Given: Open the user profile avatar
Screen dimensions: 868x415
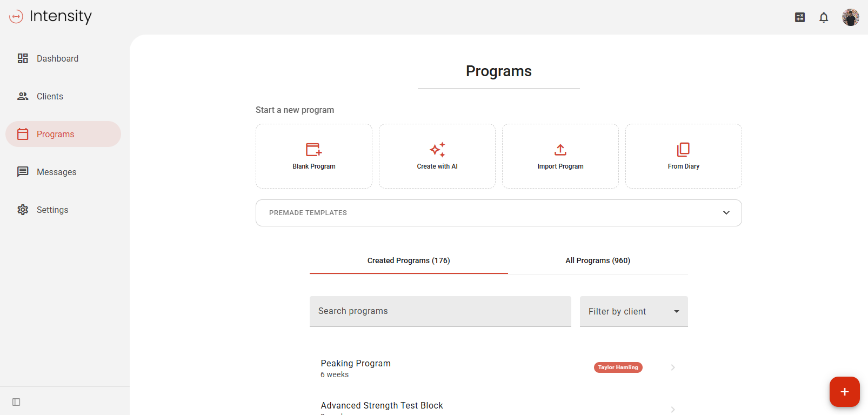Looking at the screenshot, I should point(850,17).
